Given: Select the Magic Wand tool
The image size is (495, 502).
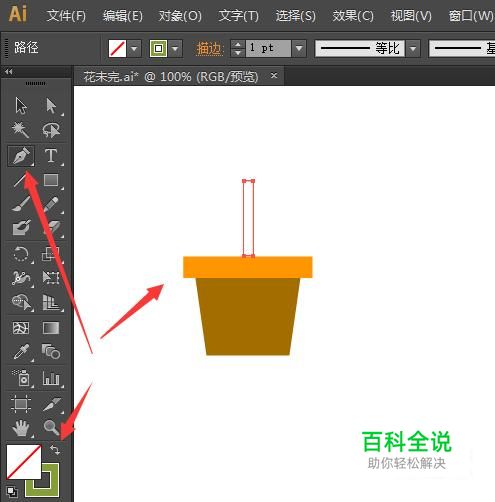Looking at the screenshot, I should click(x=21, y=130).
